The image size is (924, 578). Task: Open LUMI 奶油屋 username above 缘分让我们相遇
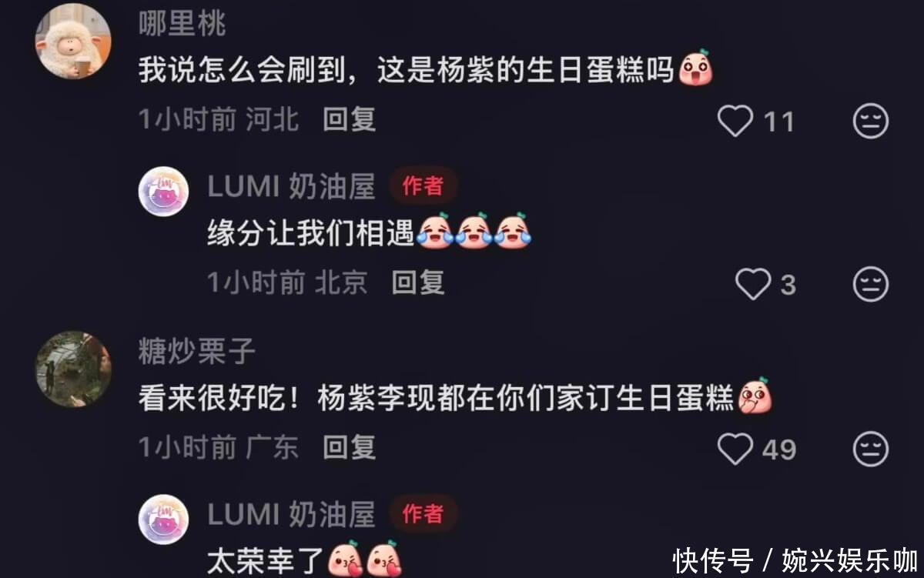291,185
